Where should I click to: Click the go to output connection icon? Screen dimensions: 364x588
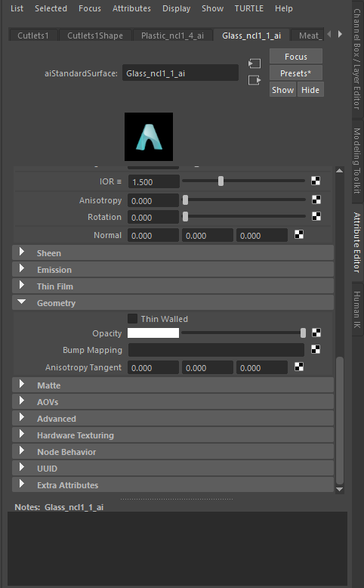(x=254, y=80)
